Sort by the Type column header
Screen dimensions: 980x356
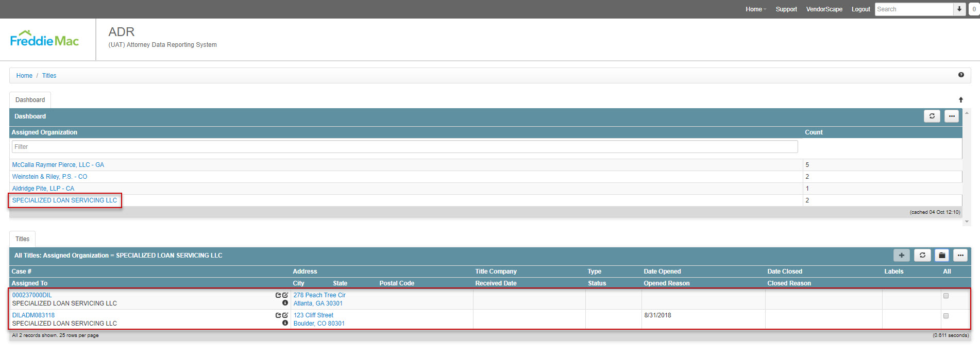[595, 272]
